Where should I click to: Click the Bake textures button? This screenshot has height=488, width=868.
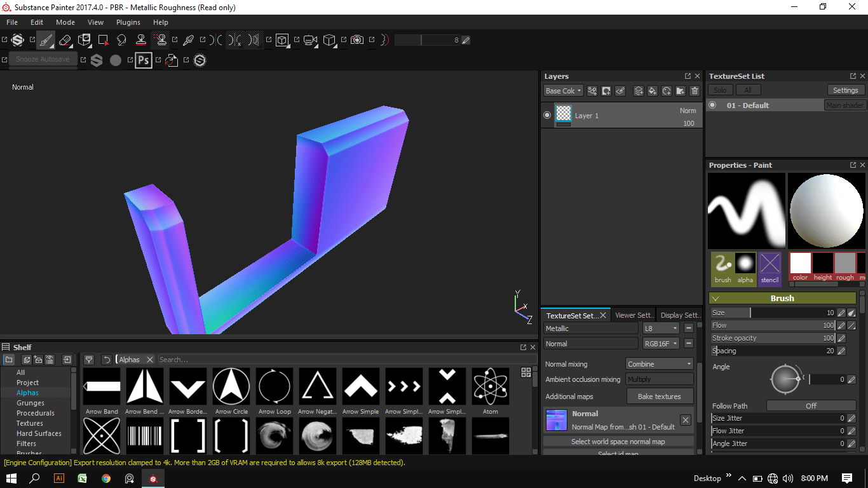(659, 396)
